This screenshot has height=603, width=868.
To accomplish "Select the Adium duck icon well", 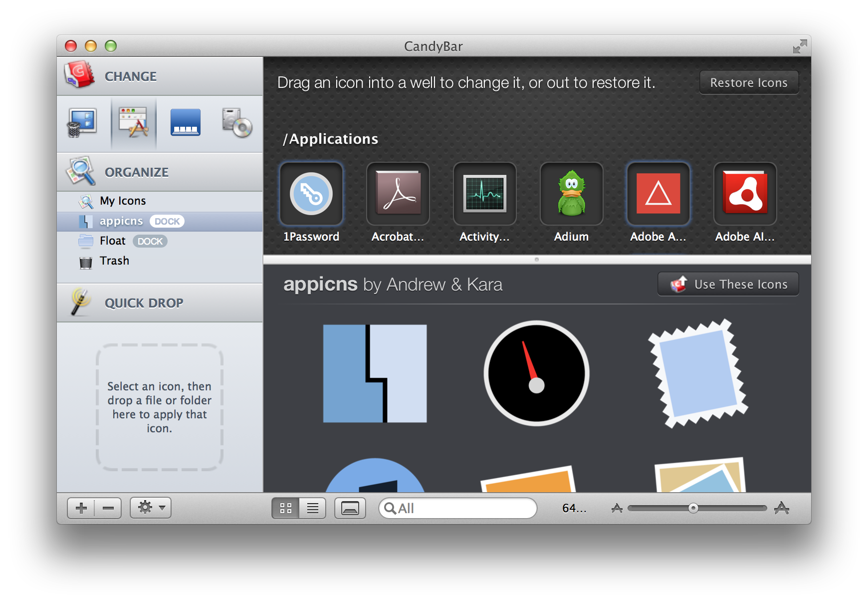I will [571, 194].
